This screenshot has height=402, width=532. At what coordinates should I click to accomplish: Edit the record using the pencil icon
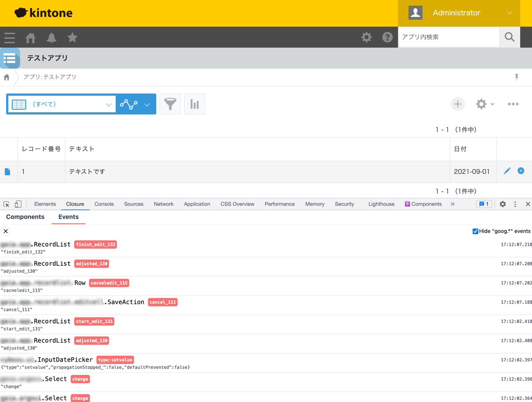[x=507, y=171]
